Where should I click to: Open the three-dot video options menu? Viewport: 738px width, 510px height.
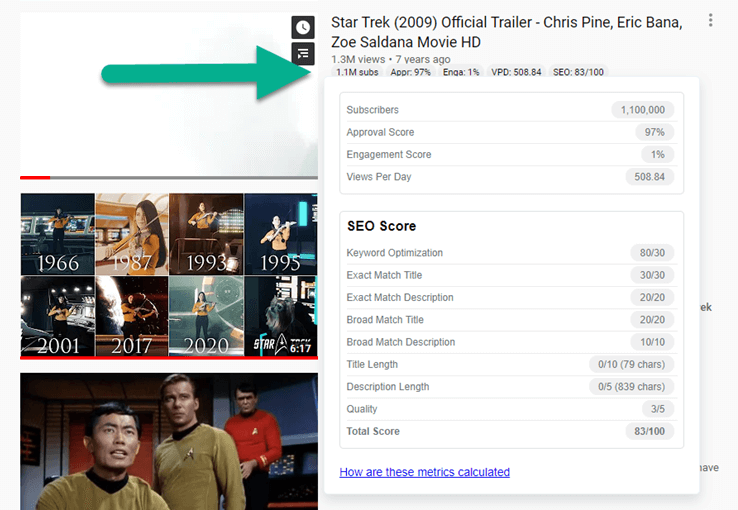710,20
